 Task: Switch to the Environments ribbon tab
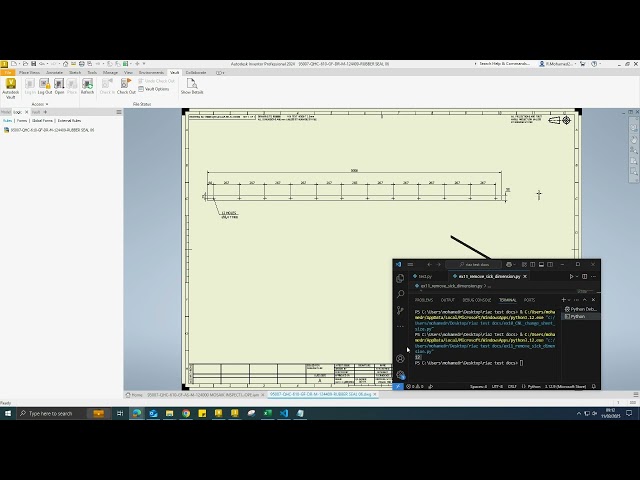coord(151,72)
